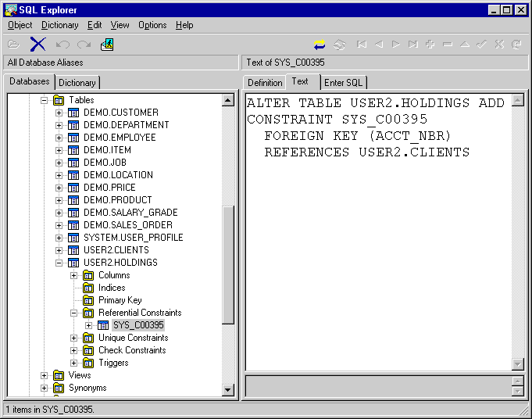Go to previous record navigator icon
The height and width of the screenshot is (419, 532).
tap(379, 44)
